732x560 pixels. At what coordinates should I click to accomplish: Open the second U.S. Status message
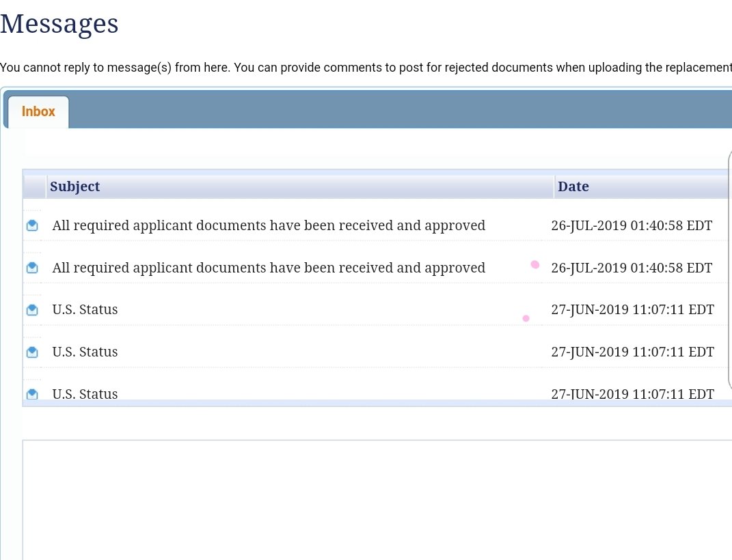coord(85,352)
